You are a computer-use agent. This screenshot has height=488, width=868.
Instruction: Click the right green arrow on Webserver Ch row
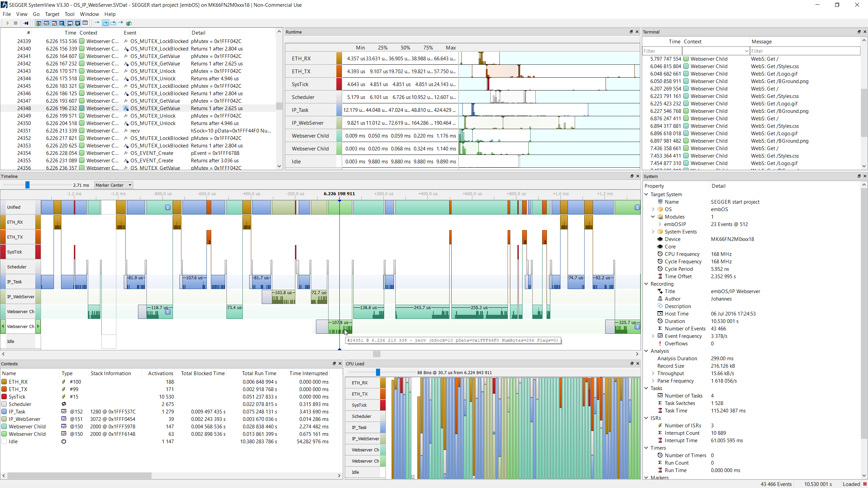point(38,326)
